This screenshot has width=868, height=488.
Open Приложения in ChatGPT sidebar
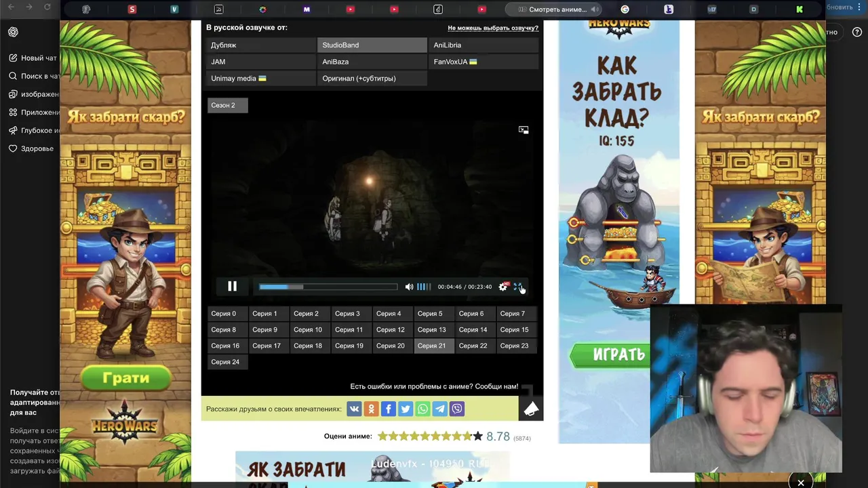coord(34,113)
